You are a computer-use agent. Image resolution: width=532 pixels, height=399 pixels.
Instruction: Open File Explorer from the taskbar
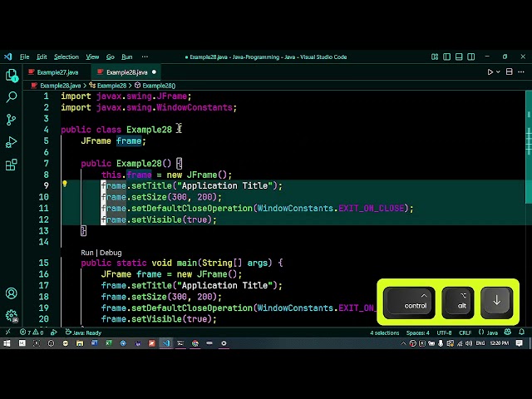click(x=80, y=343)
